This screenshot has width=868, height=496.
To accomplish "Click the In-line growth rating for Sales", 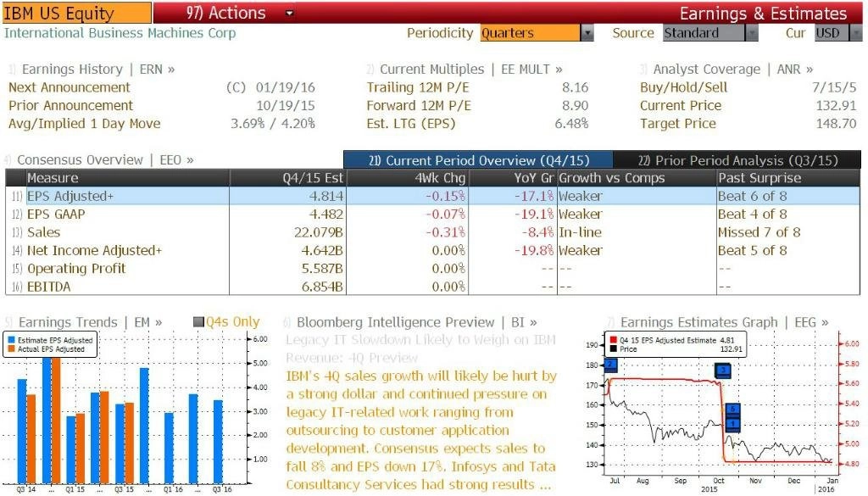I will pos(580,232).
